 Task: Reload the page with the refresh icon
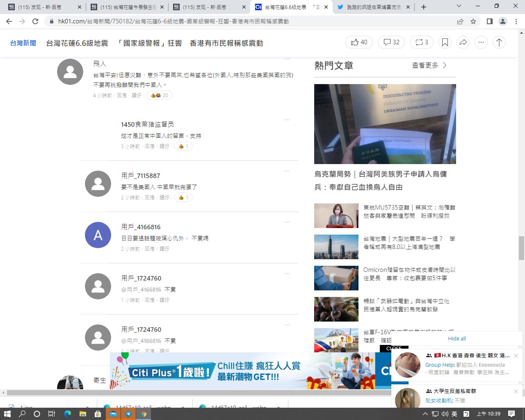(x=35, y=21)
